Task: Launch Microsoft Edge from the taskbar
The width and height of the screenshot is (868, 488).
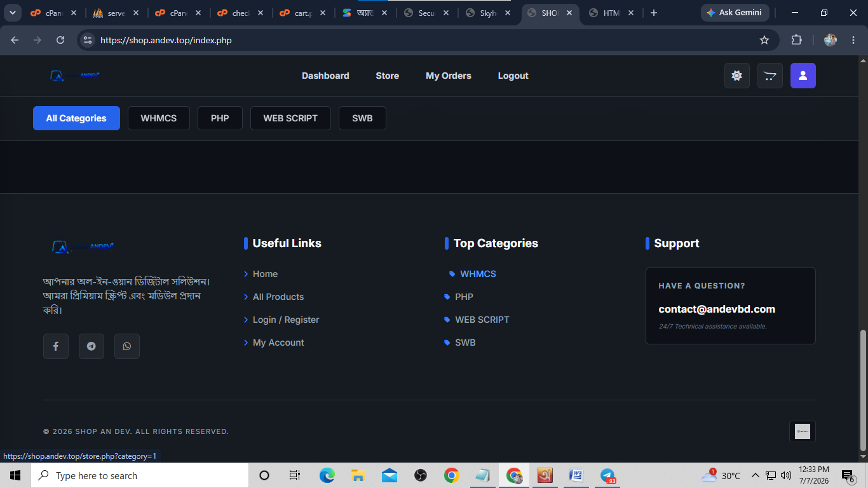Action: pos(327,475)
